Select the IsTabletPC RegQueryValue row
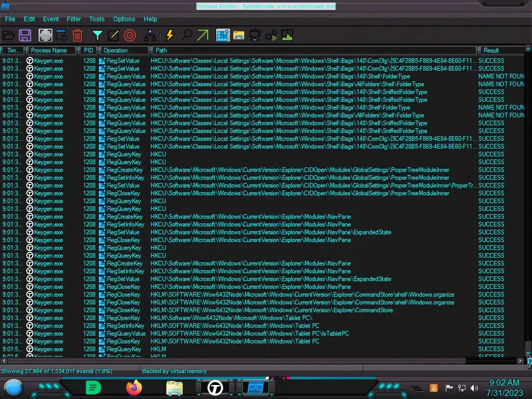Image resolution: width=532 pixels, height=399 pixels. point(262,334)
